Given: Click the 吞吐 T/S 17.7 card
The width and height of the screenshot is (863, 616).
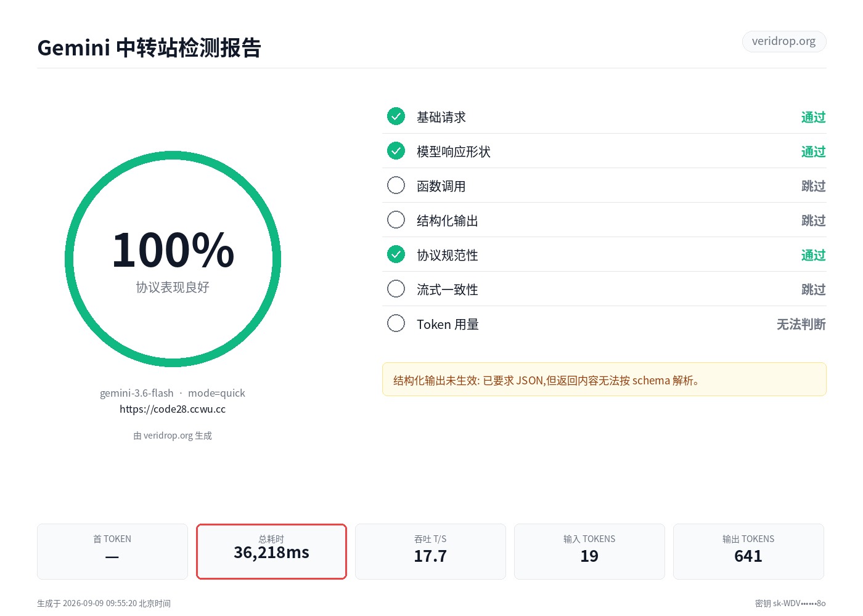Looking at the screenshot, I should click(x=430, y=551).
